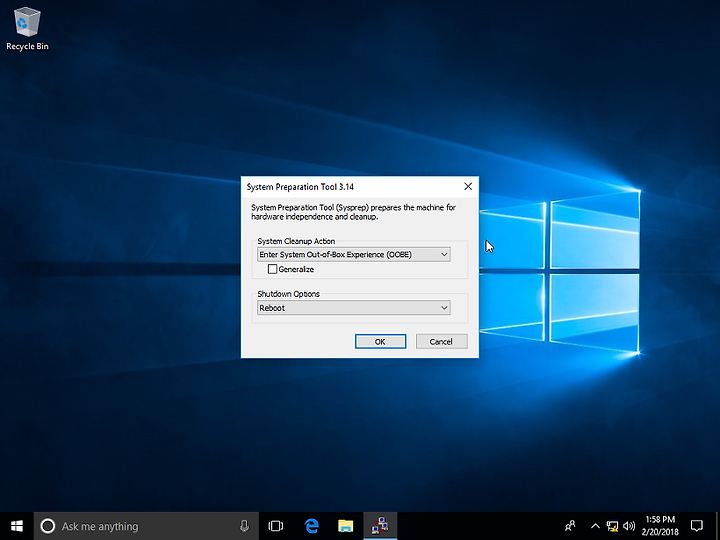Image resolution: width=720 pixels, height=540 pixels.
Task: Click the System Preparation Tool 3.14 title
Action: 300,187
